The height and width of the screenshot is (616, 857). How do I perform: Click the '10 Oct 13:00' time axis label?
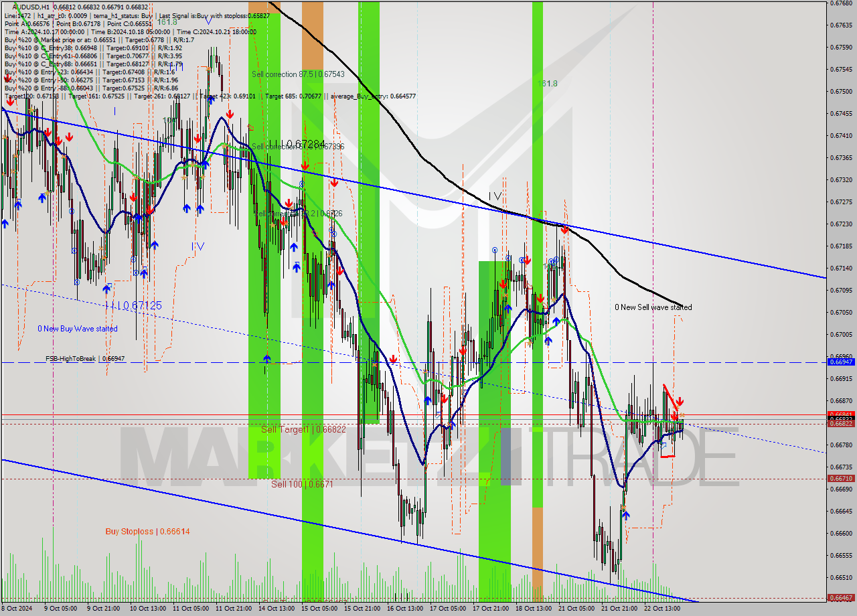(x=148, y=609)
